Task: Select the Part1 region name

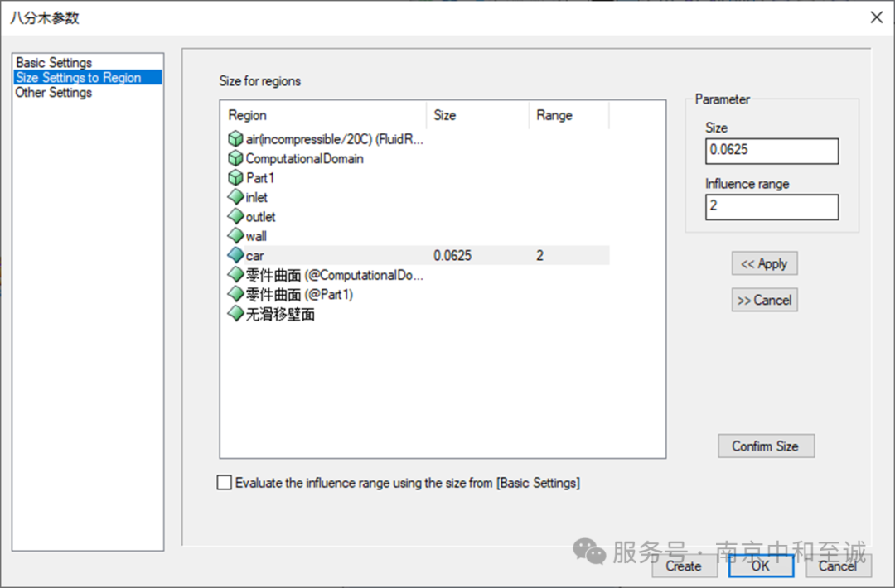Action: pos(260,178)
